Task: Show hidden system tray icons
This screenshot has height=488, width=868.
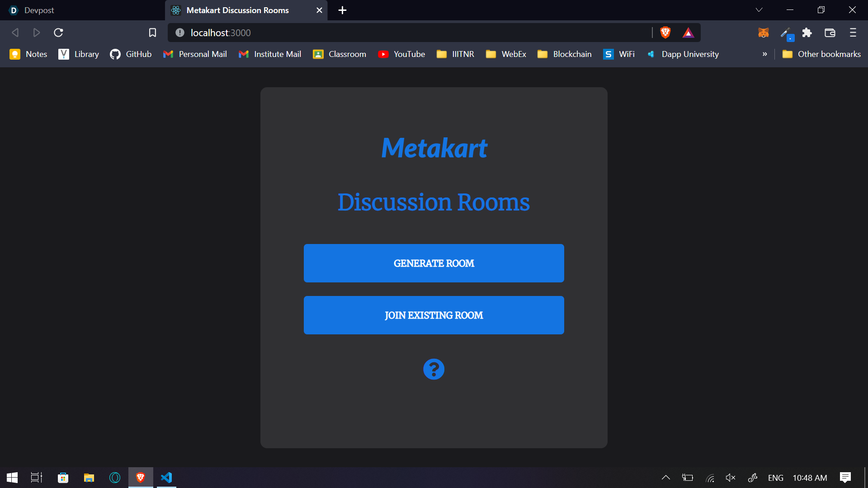Action: 665,478
